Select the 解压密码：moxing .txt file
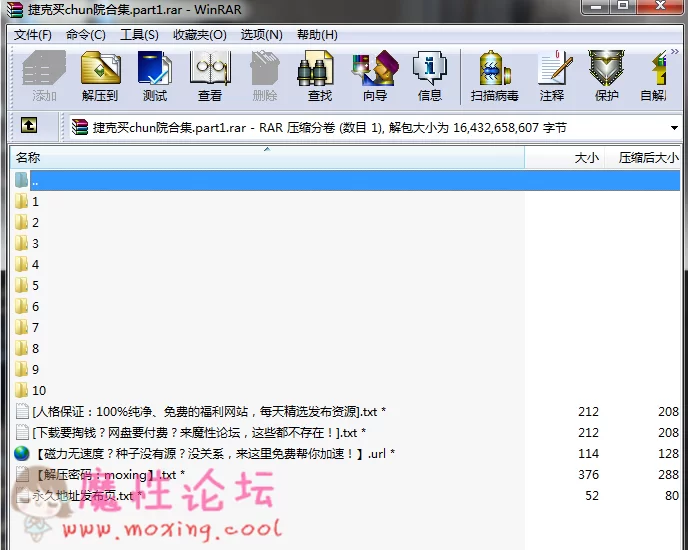688x550 pixels. click(108, 475)
